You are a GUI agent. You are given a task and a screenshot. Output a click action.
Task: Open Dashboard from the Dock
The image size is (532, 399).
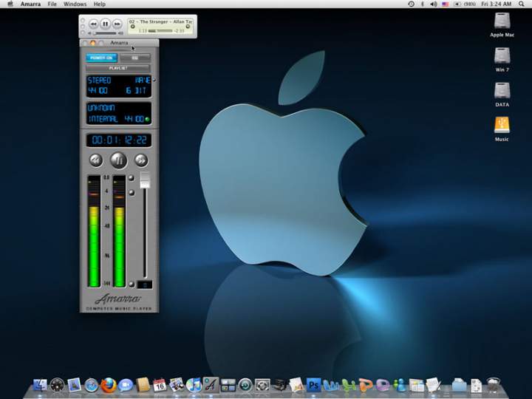57,386
